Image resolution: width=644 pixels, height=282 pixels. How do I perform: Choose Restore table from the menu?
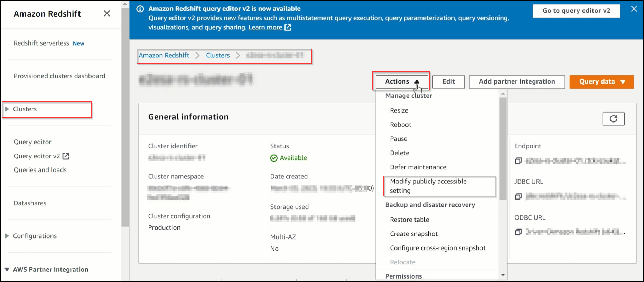pyautogui.click(x=409, y=220)
